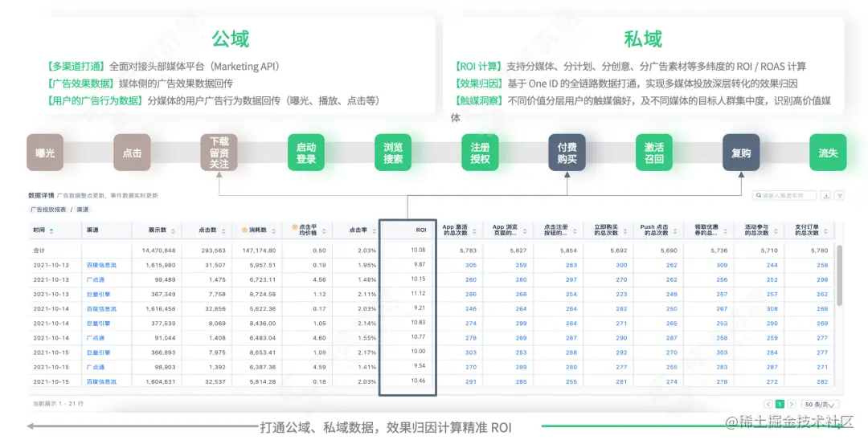Open 百度信息流 link in first 2021-10-13 row
The height and width of the screenshot is (444, 868).
pyautogui.click(x=101, y=266)
